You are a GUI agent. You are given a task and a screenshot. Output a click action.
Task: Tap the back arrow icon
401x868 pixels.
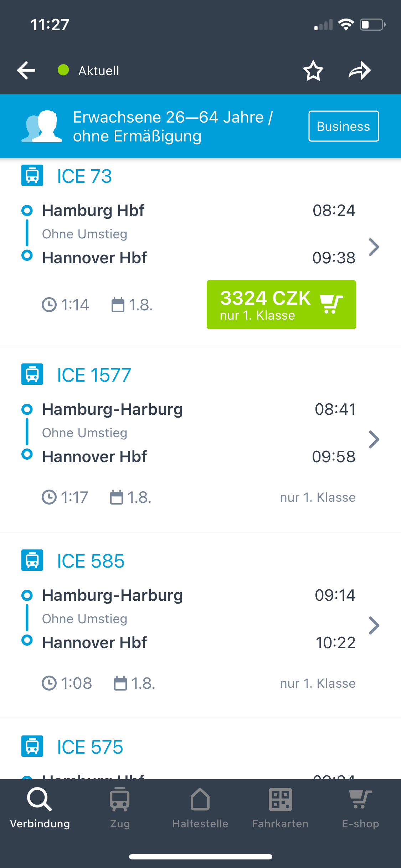tap(26, 70)
